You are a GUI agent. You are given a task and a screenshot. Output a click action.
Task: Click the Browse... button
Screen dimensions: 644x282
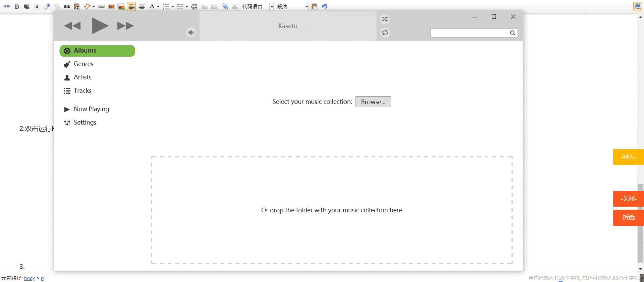[x=373, y=102]
